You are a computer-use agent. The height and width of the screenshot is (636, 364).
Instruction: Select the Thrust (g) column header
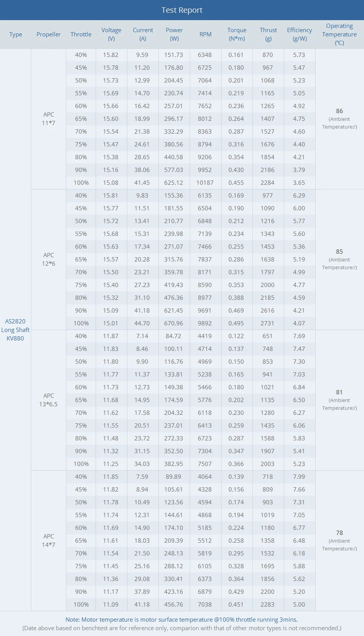pos(268,34)
